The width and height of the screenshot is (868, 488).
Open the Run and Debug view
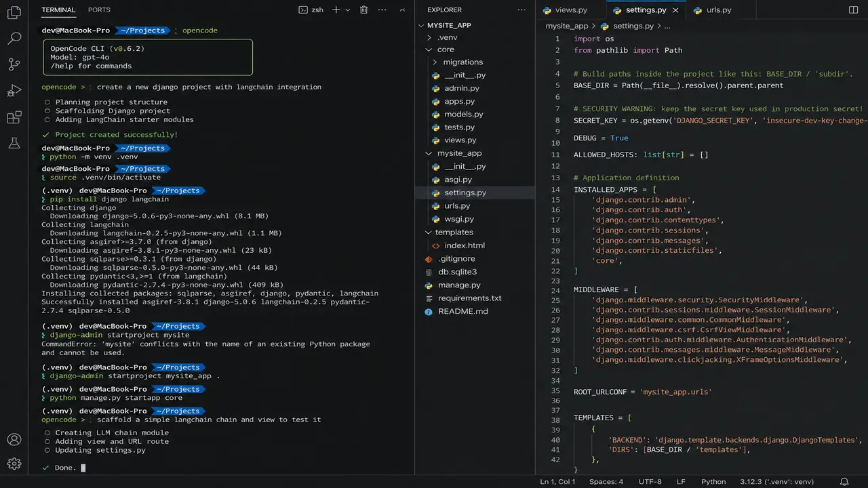(14, 91)
